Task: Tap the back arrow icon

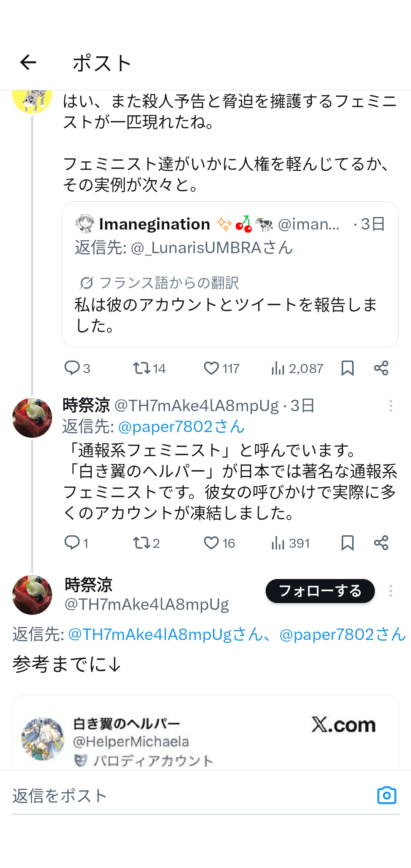Action: pos(28,62)
